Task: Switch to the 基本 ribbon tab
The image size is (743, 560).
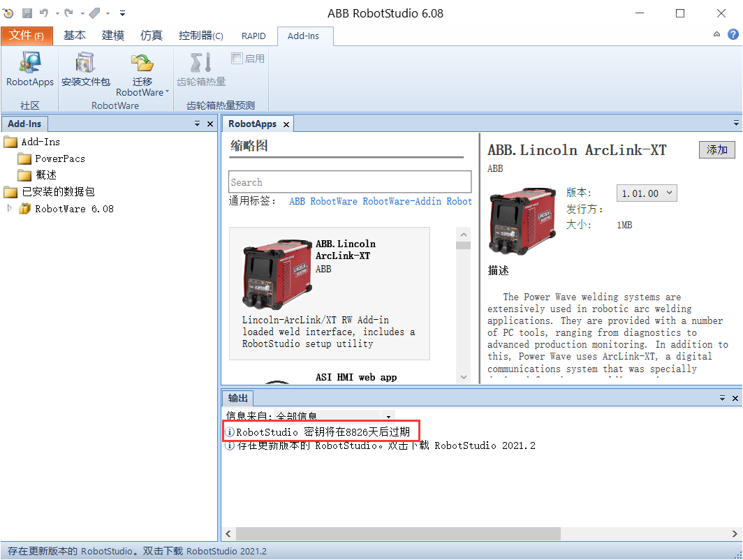Action: [75, 36]
